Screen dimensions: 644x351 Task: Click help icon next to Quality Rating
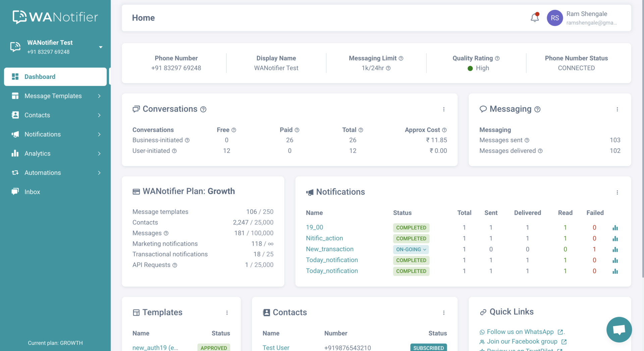tap(497, 58)
